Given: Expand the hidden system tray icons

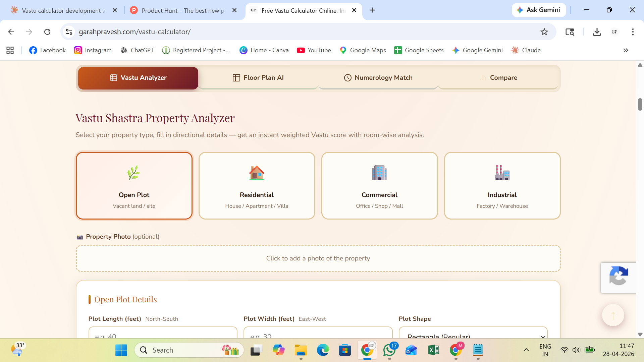Looking at the screenshot, I should click(x=526, y=350).
